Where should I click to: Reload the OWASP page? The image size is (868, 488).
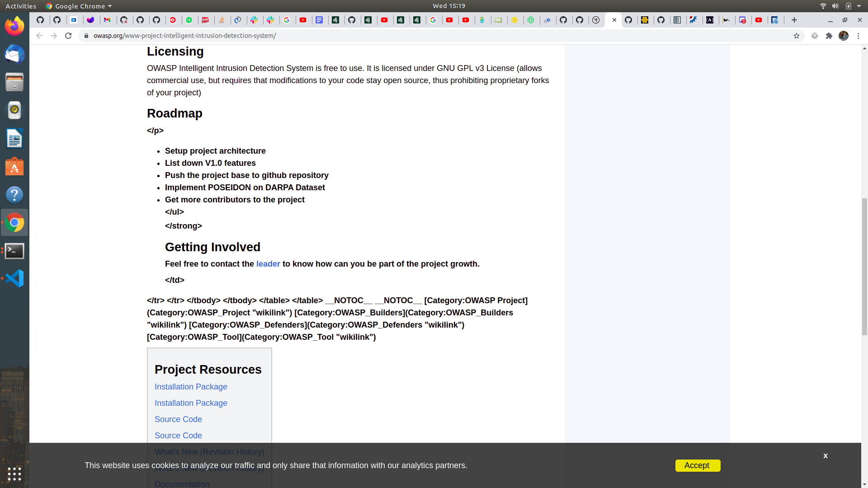pyautogui.click(x=68, y=36)
